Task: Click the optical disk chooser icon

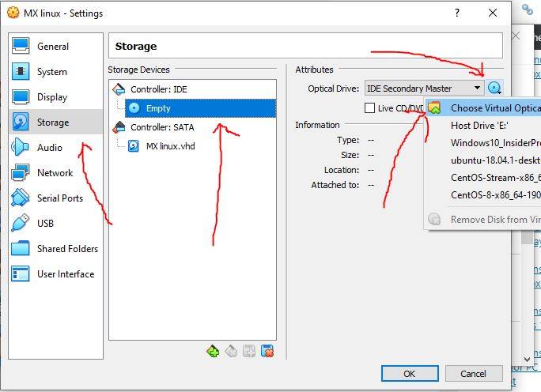Action: pyautogui.click(x=495, y=89)
